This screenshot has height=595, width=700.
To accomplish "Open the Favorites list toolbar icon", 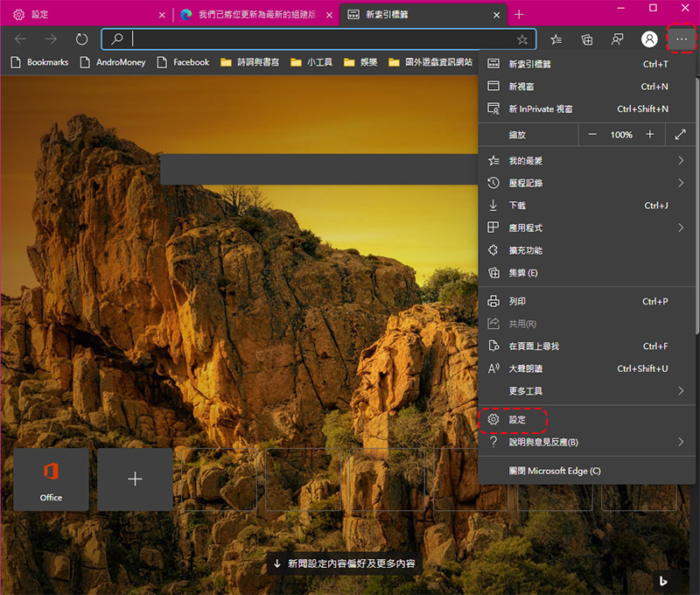I will tap(556, 39).
